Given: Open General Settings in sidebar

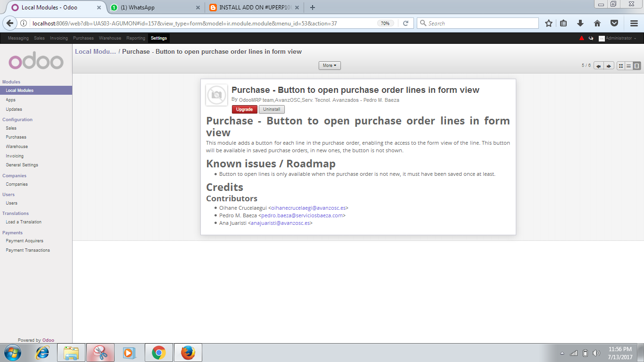Looking at the screenshot, I should click(22, 165).
